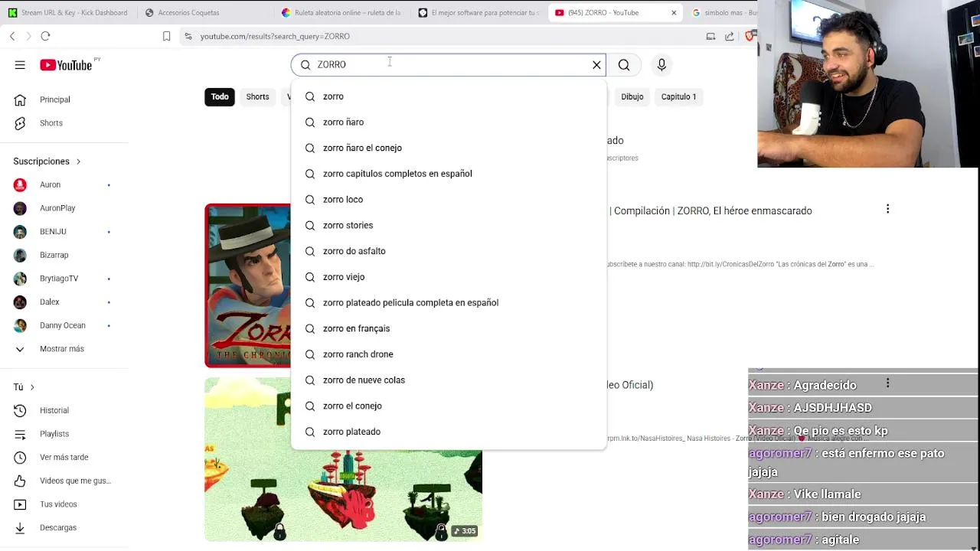
Task: Select the Todo filter chip
Action: pyautogui.click(x=220, y=96)
